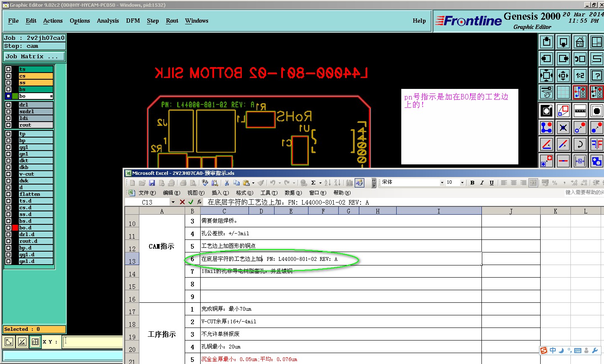Click the Save icon in Excel toolbar
Image resolution: width=604 pixels, height=364 pixels.
click(x=152, y=183)
